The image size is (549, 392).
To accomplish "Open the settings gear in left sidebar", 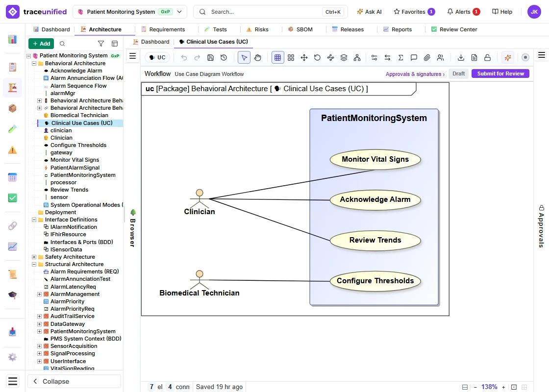I will (13, 357).
